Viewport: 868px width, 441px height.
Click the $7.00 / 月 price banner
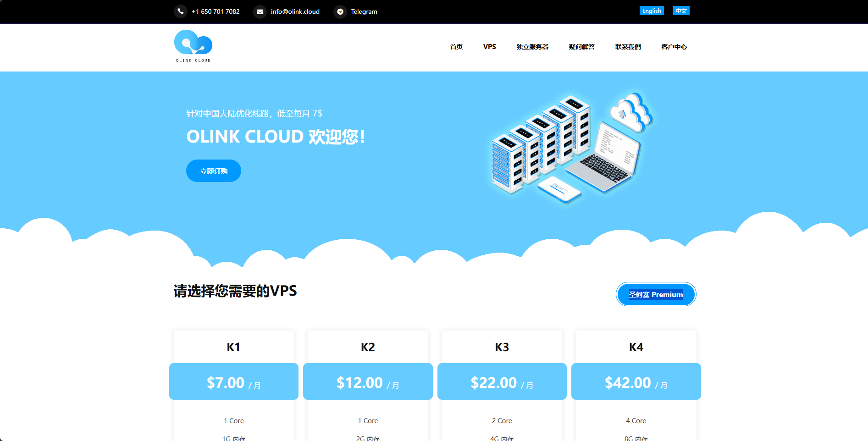(234, 381)
